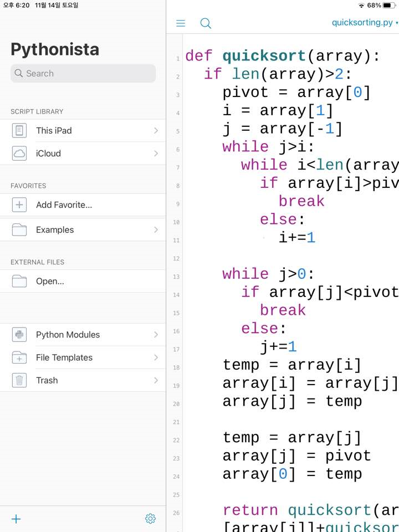Click line number 12 in gutter
This screenshot has height=532, width=399.
(176, 259)
